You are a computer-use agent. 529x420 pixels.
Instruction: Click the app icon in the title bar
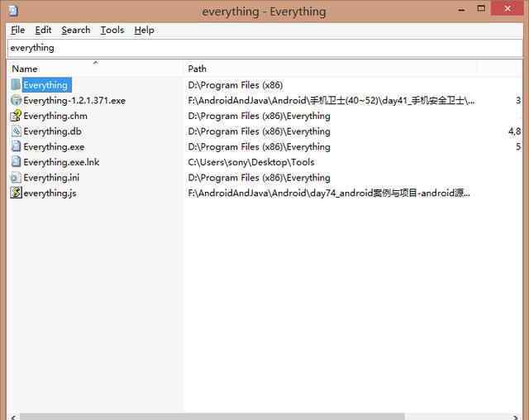[x=14, y=11]
